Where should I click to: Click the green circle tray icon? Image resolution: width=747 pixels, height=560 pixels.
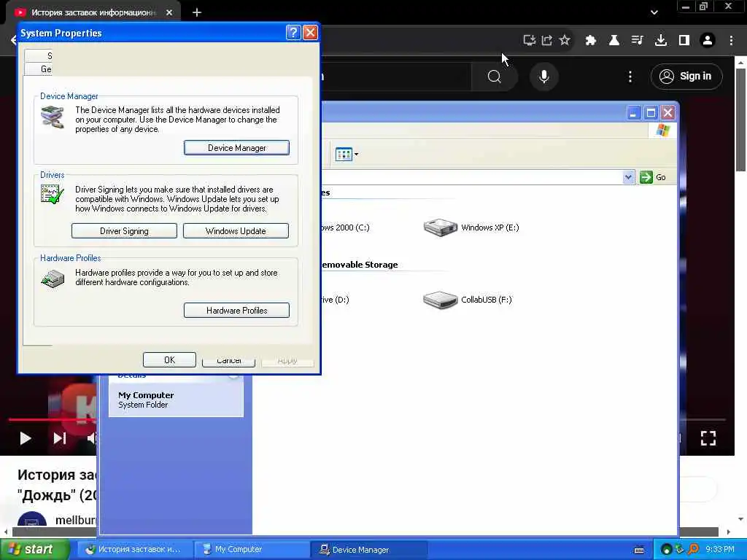(x=666, y=550)
